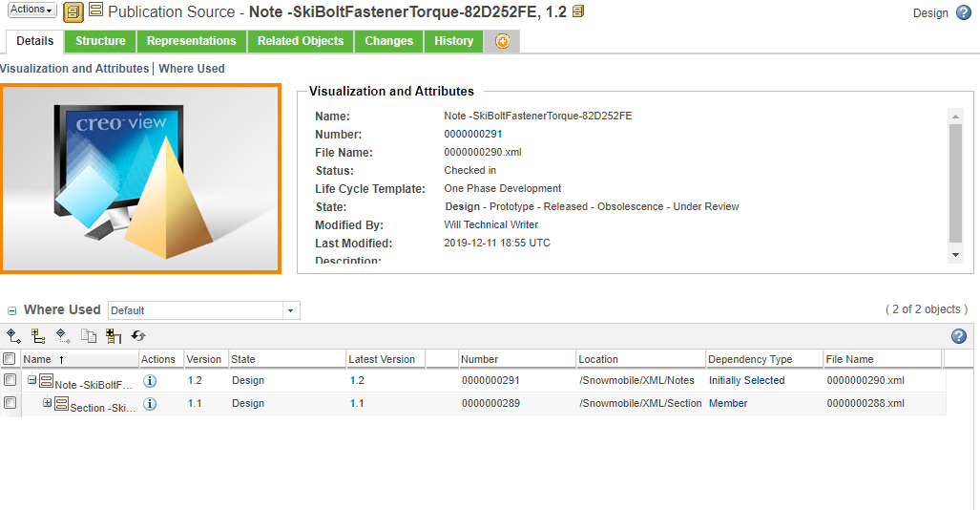Open the Actions dropdown menu
980x510 pixels.
click(31, 10)
